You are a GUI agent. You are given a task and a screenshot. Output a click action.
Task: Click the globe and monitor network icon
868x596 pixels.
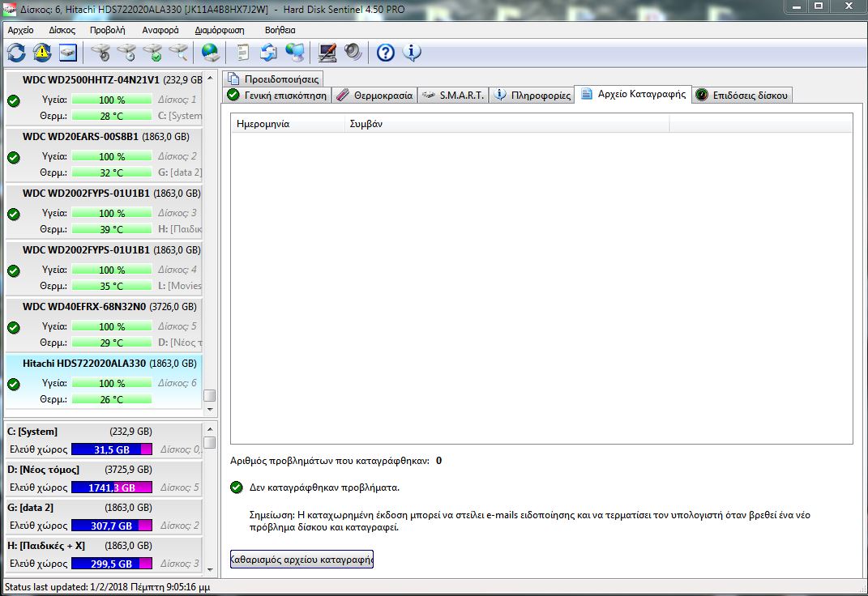pyautogui.click(x=295, y=53)
